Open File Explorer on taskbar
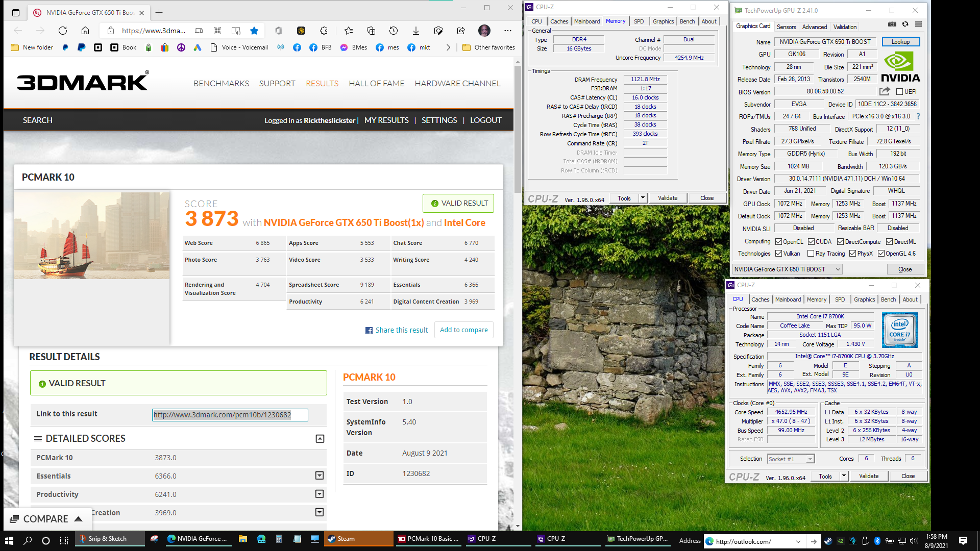The width and height of the screenshot is (980, 551). coord(243,539)
